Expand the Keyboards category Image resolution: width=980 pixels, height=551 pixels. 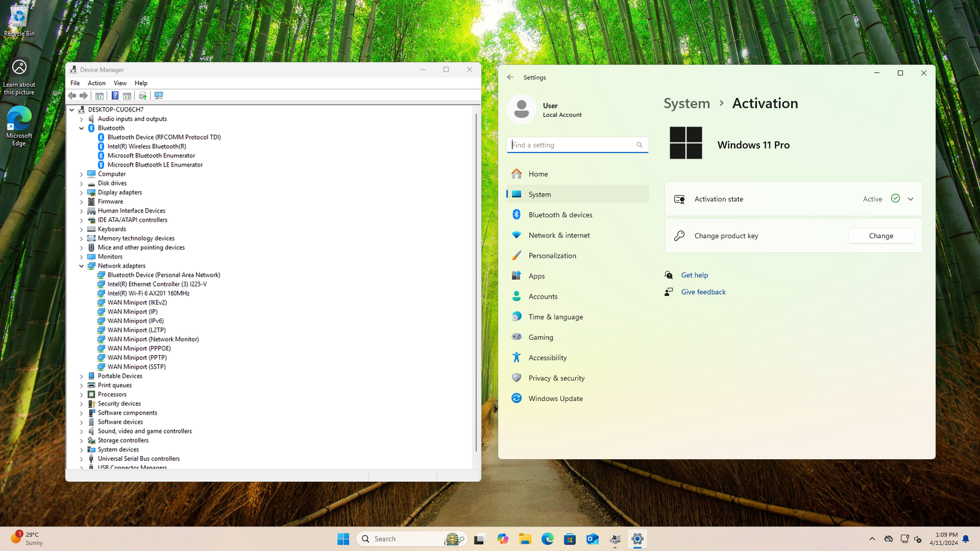tap(81, 229)
